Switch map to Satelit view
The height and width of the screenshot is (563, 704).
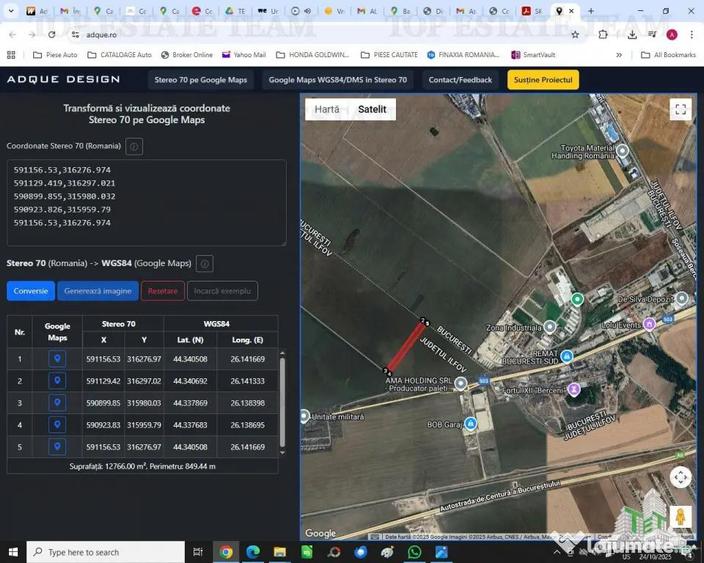372,110
